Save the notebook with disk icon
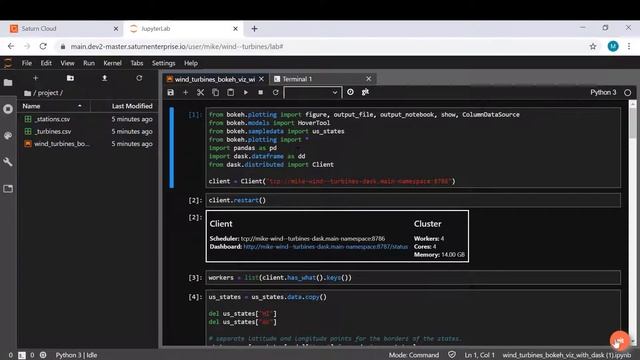This screenshot has height=360, width=640. point(171,93)
